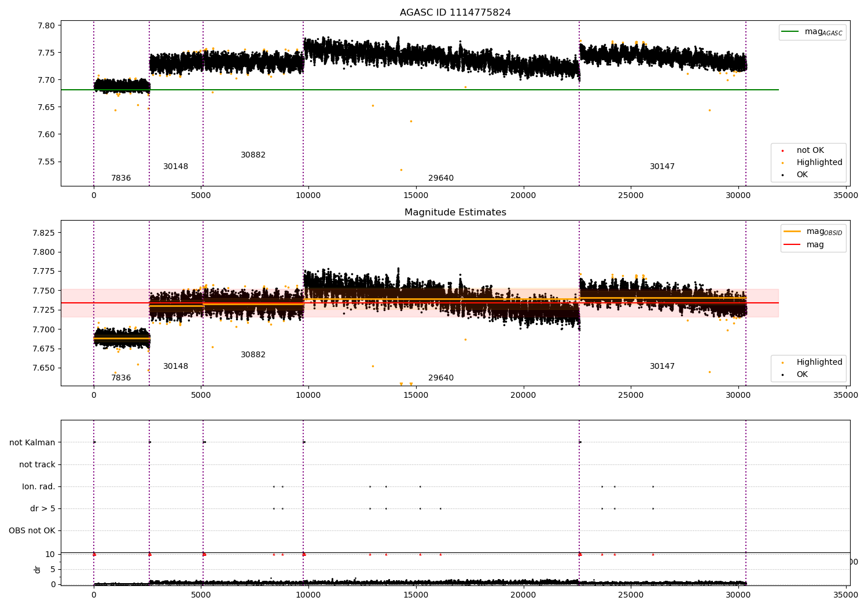868x608 pixels.
Task: Click the plot title 'AGASC ID 1114775824'
Action: pos(455,13)
